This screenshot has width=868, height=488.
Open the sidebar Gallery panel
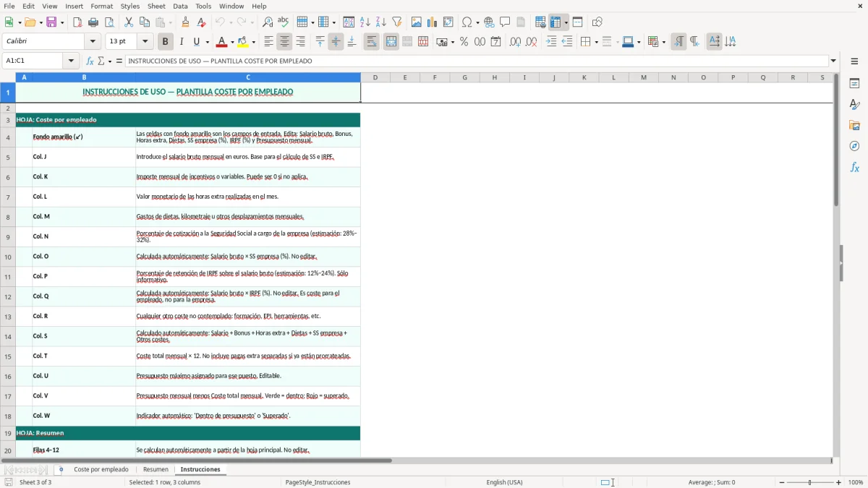[x=854, y=125]
